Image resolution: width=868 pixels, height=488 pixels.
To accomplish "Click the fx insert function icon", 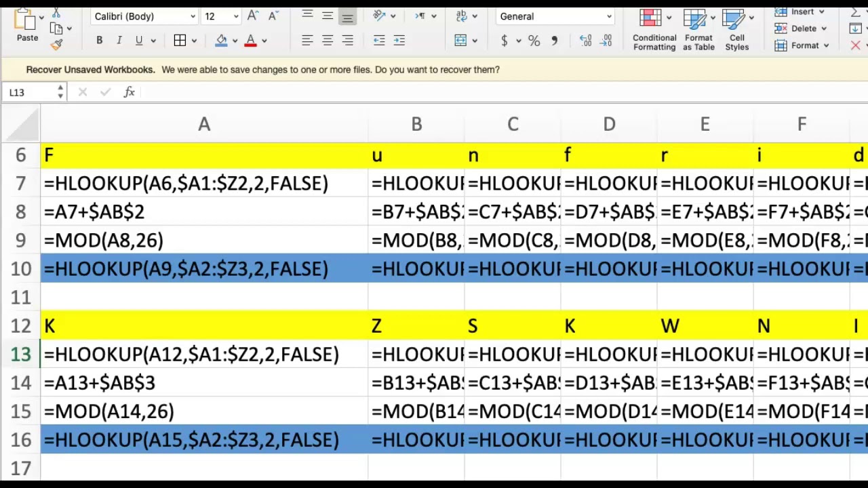I will [129, 92].
